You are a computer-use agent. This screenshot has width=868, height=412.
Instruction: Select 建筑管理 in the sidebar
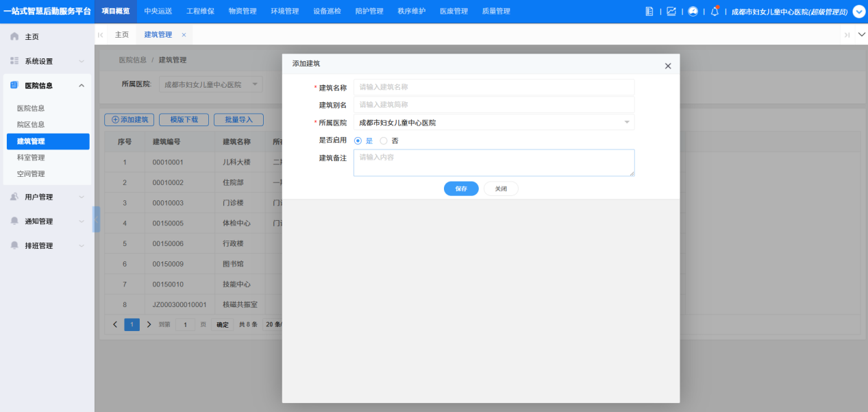48,141
